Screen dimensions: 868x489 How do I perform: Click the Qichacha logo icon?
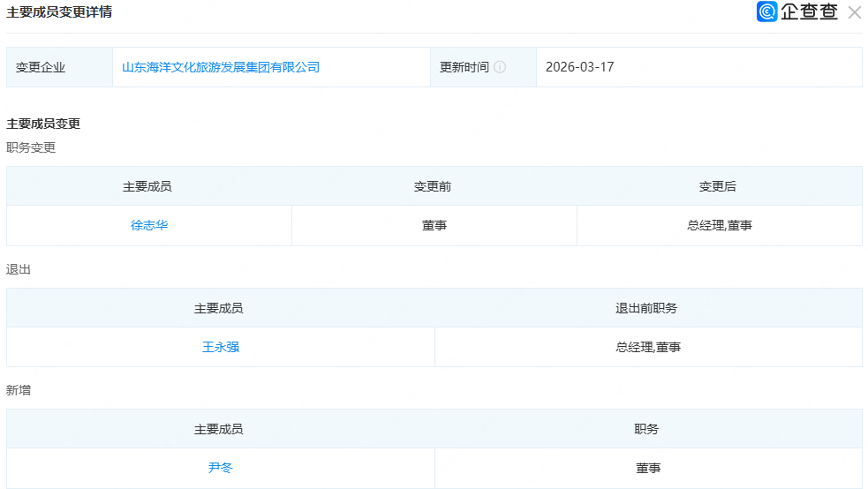(x=766, y=12)
